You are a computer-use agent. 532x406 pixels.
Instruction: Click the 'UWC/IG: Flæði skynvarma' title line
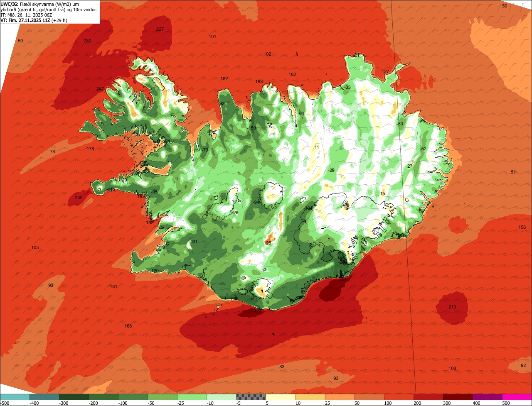(x=39, y=4)
